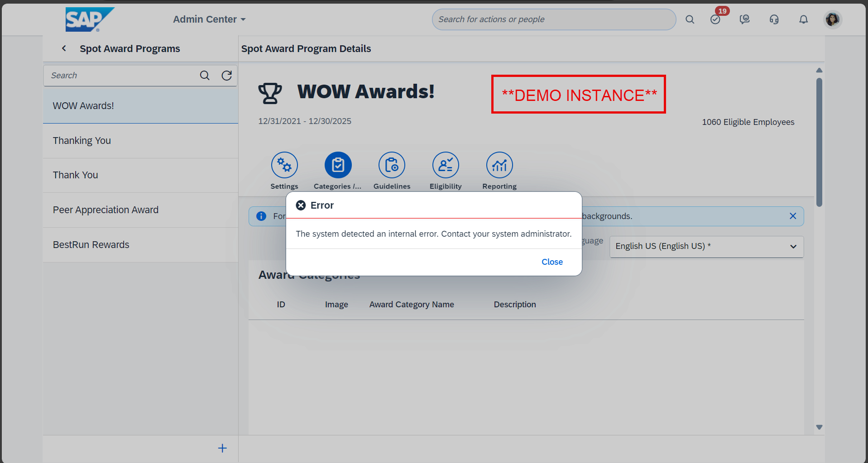This screenshot has width=868, height=463.
Task: Click the ID column header
Action: point(281,305)
